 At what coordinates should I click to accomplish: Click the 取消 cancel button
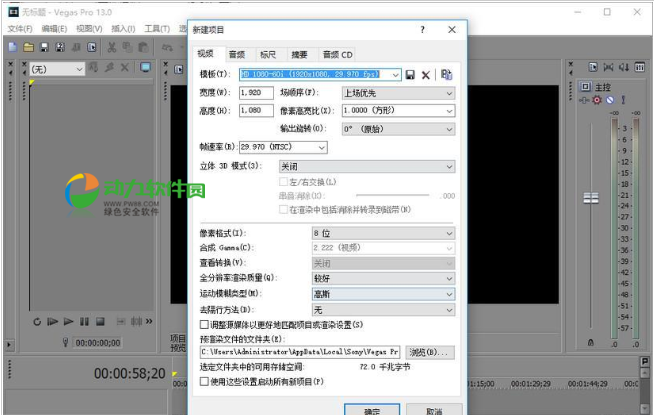tap(433, 409)
